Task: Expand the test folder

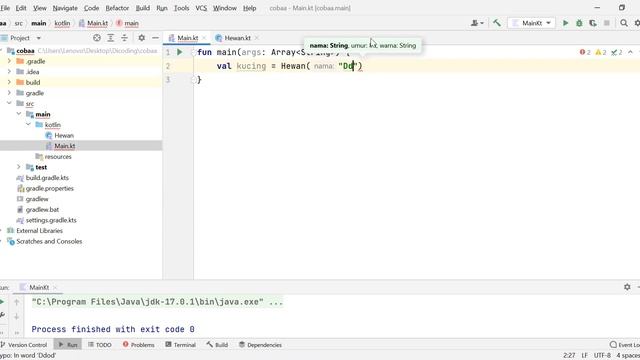Action: click(x=19, y=167)
